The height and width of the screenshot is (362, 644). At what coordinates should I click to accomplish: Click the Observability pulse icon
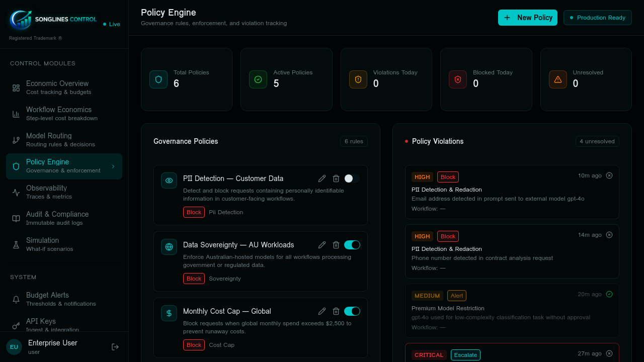16,193
